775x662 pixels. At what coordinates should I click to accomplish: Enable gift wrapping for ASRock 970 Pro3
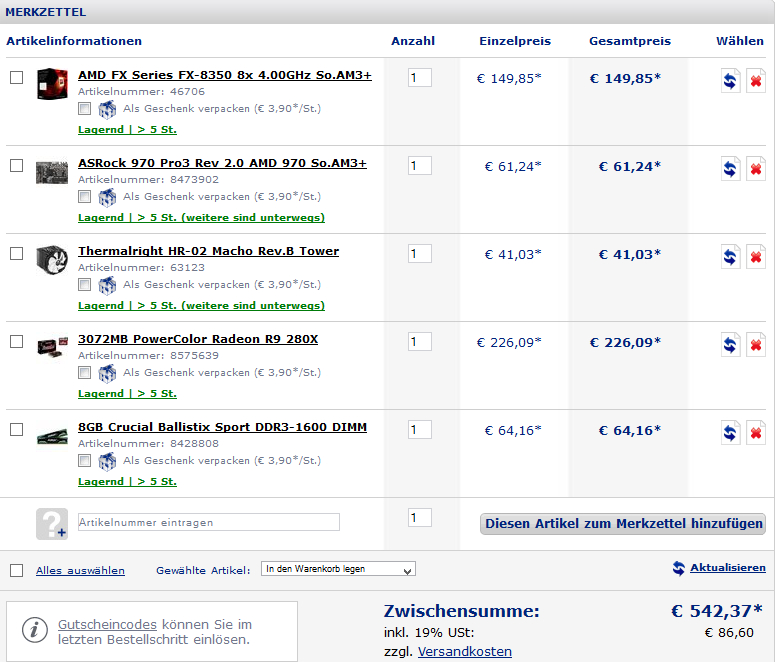85,196
